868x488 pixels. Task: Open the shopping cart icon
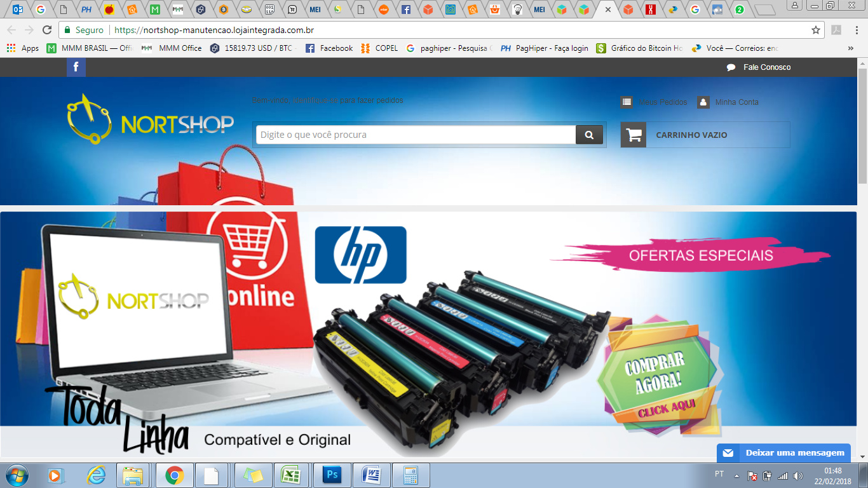click(x=634, y=135)
